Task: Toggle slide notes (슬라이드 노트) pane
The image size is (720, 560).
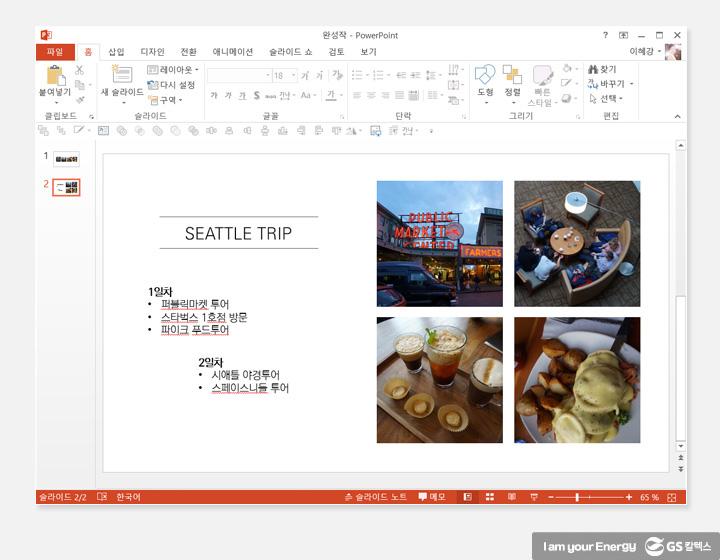Action: 376,497
